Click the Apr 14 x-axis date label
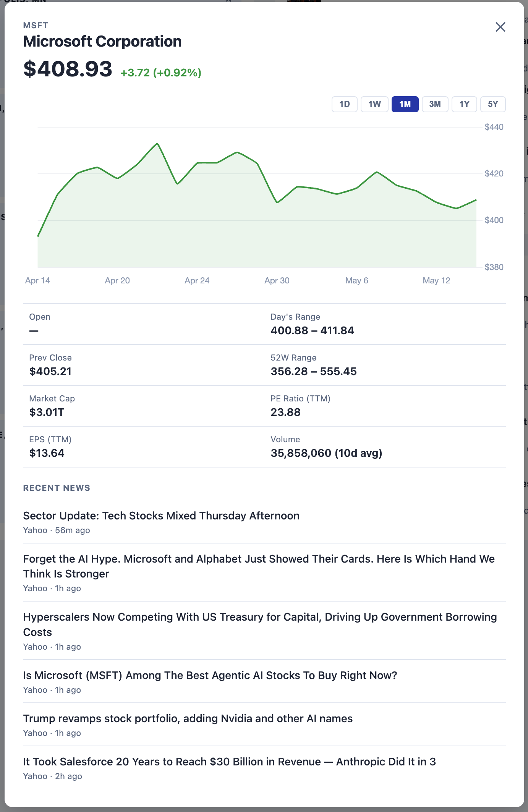This screenshot has height=812, width=528. (x=37, y=280)
